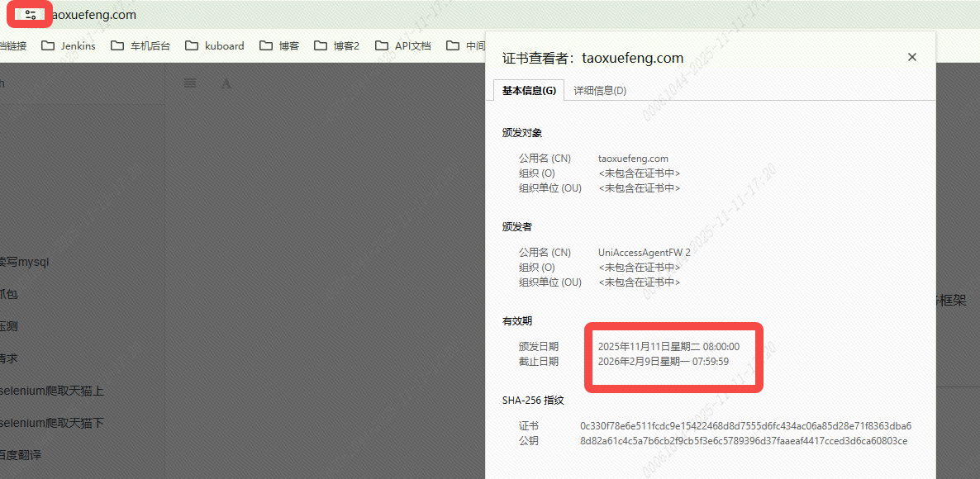
Task: Open the 博客2 bookmark folder
Action: [337, 46]
